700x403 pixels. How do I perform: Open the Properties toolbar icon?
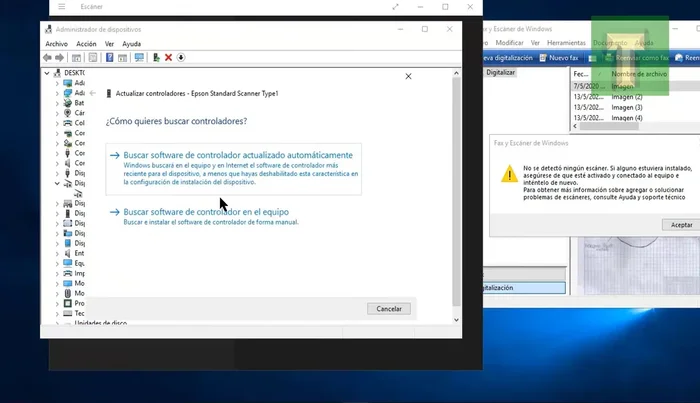(93, 58)
